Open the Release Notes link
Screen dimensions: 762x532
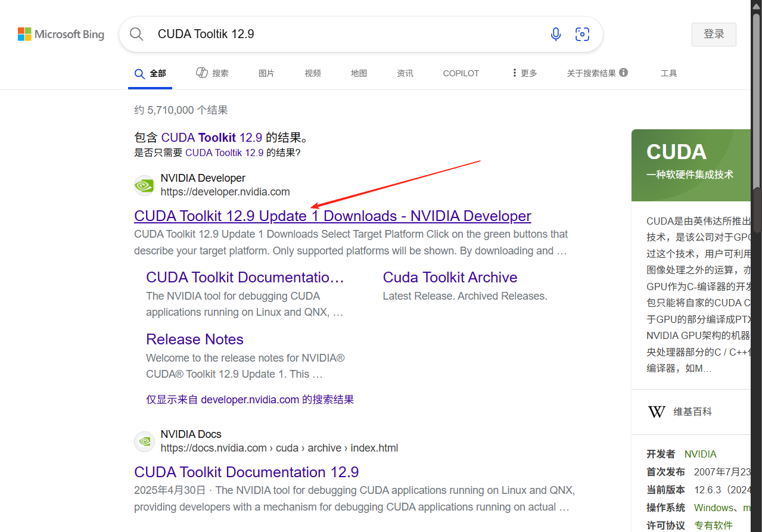coord(194,339)
